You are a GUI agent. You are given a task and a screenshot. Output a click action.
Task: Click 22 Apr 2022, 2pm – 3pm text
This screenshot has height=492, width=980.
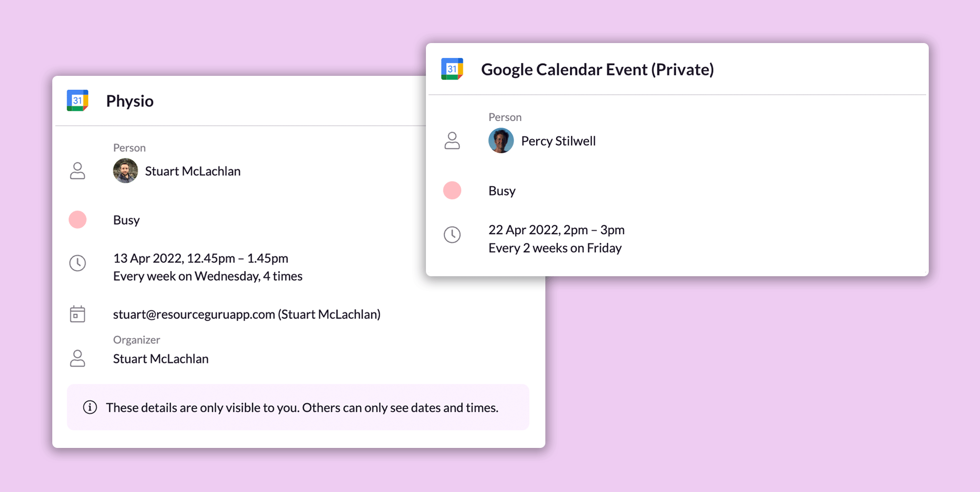pyautogui.click(x=556, y=230)
